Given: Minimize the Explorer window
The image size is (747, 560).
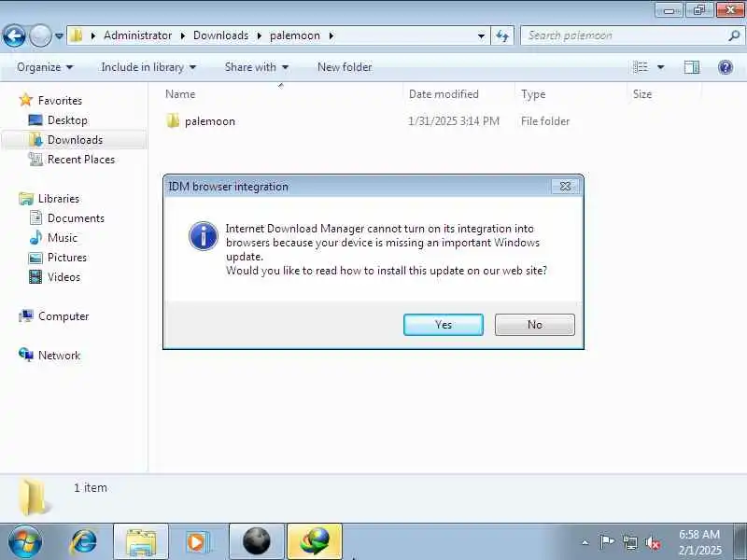Looking at the screenshot, I should click(x=669, y=9).
